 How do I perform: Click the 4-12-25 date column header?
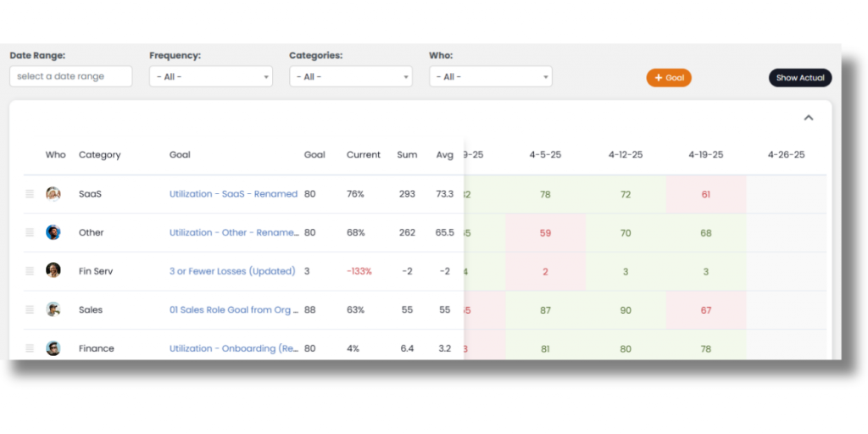coord(626,155)
